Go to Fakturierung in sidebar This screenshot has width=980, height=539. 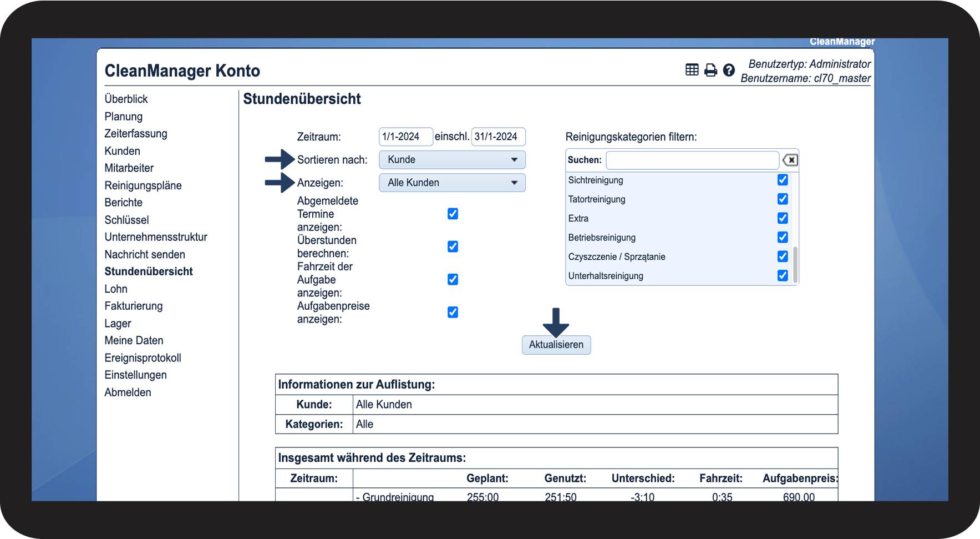click(134, 306)
